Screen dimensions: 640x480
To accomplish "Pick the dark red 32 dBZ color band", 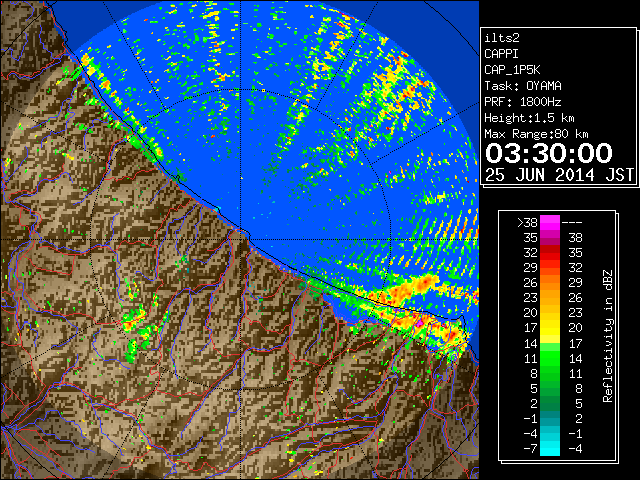I will [x=550, y=253].
